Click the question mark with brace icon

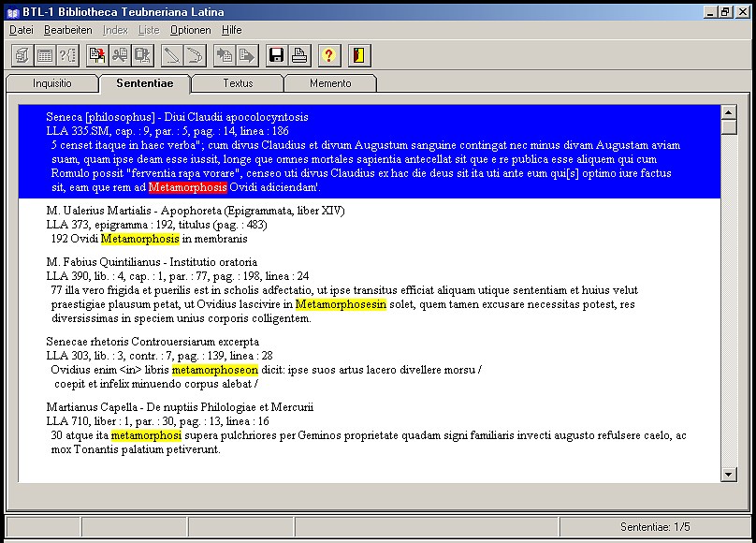(x=67, y=55)
